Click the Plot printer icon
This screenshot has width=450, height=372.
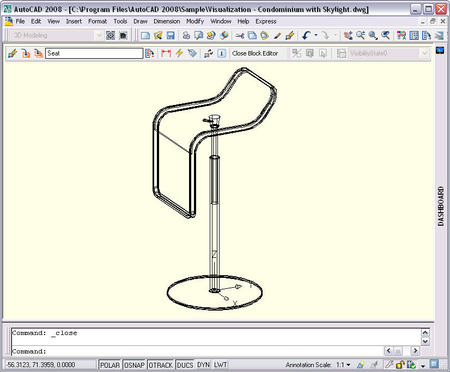click(x=186, y=35)
